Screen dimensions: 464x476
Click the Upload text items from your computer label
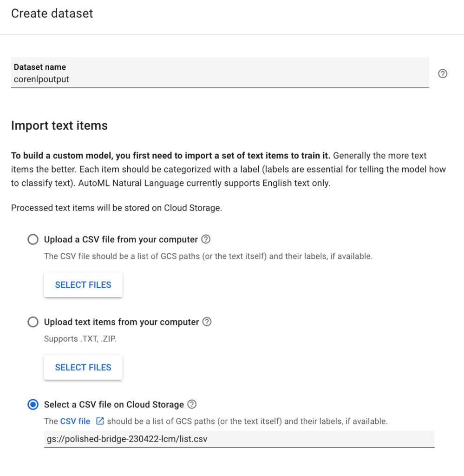pos(121,322)
